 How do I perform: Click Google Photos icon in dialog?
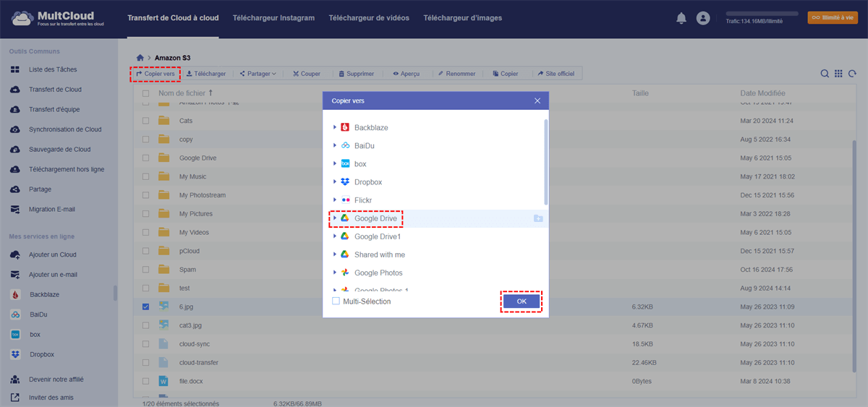[346, 273]
